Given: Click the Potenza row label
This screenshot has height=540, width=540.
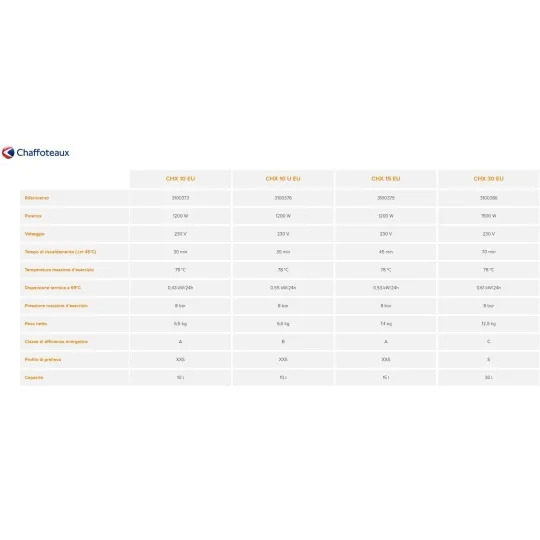Looking at the screenshot, I should pos(33,216).
